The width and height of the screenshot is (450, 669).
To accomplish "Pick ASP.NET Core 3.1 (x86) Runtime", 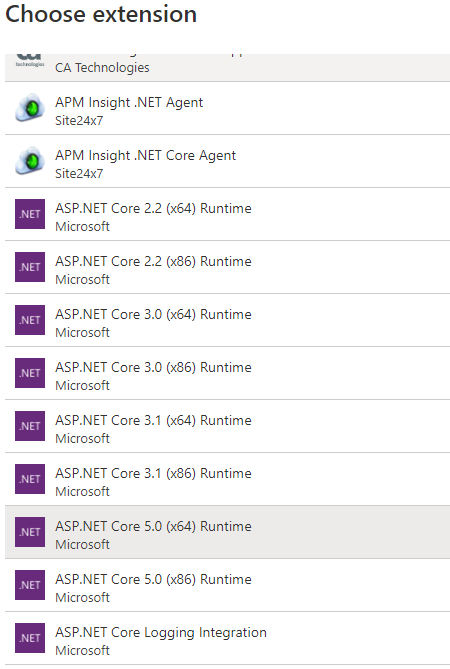I will 227,479.
